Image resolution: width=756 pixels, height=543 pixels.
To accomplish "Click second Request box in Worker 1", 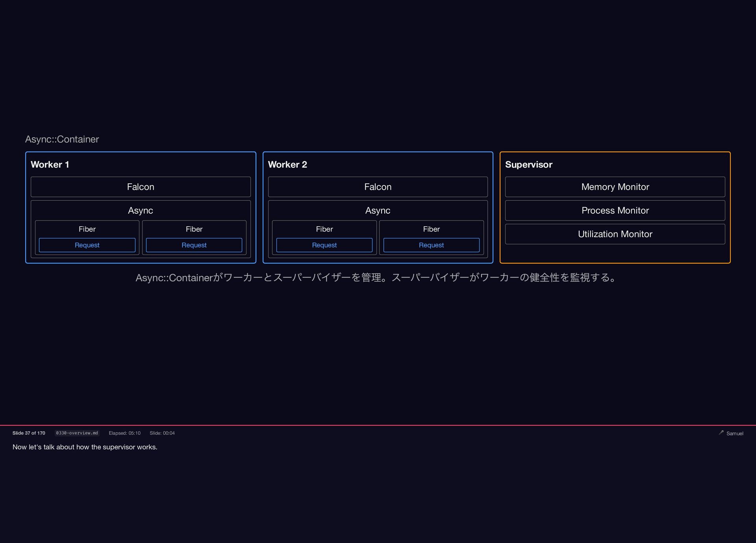I will tap(194, 245).
